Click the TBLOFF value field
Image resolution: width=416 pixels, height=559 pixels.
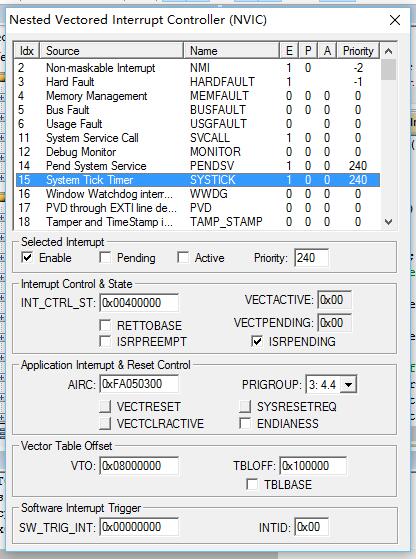pyautogui.click(x=313, y=466)
